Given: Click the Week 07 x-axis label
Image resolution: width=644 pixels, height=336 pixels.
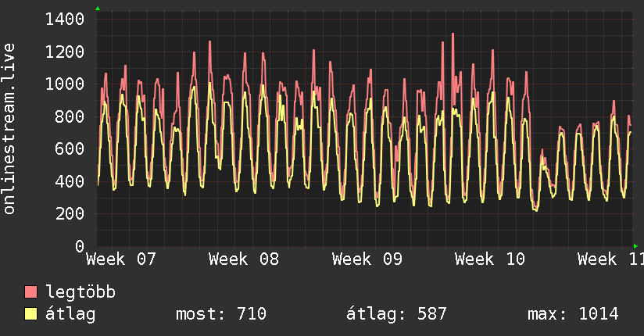Looking at the screenshot, I should pos(121,259).
